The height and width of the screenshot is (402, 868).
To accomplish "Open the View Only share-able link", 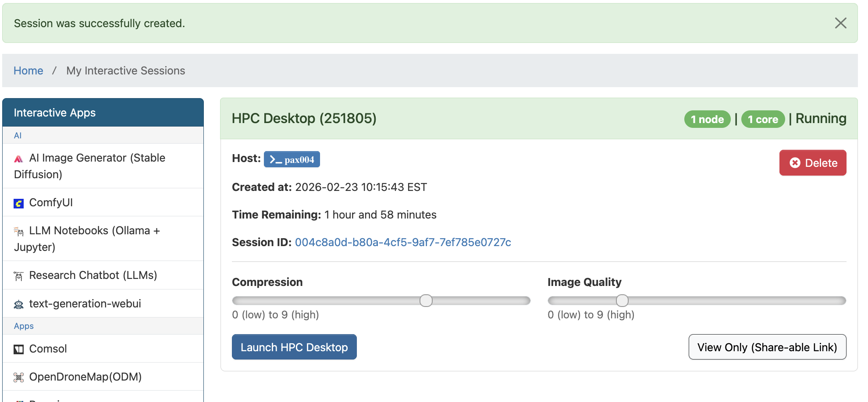I will pyautogui.click(x=767, y=347).
